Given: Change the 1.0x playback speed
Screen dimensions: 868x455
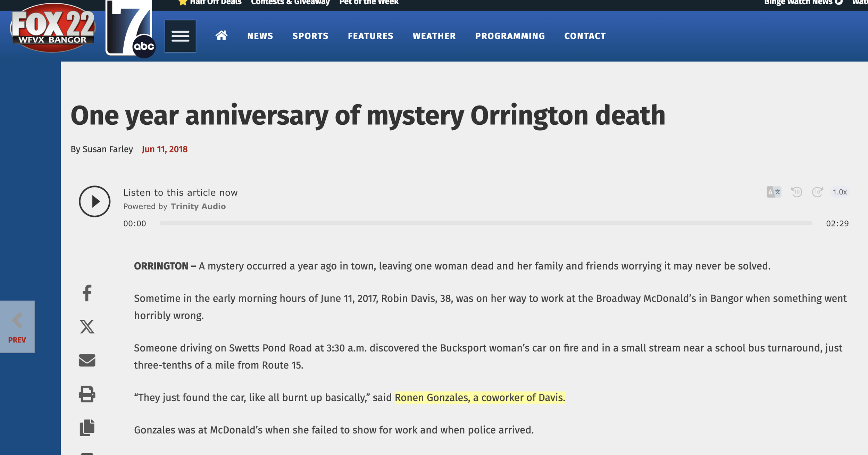Looking at the screenshot, I should [840, 192].
